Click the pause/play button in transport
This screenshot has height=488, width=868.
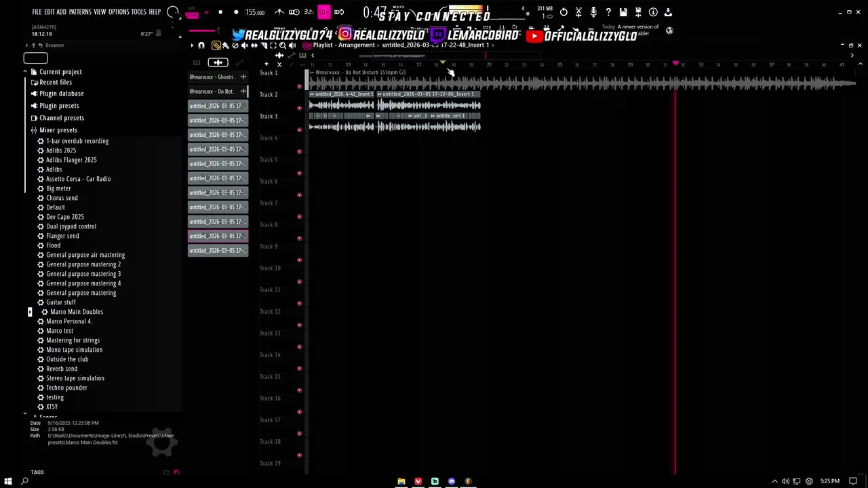pos(207,12)
